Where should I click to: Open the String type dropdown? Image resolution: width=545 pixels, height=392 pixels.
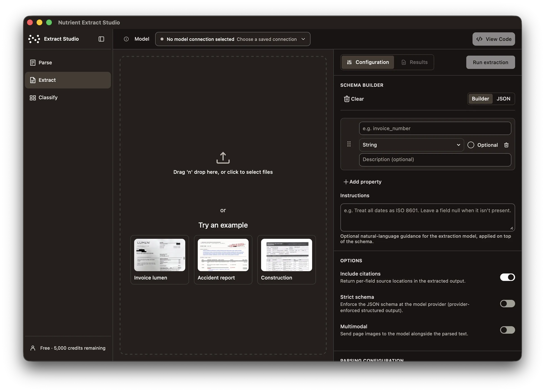(x=411, y=145)
